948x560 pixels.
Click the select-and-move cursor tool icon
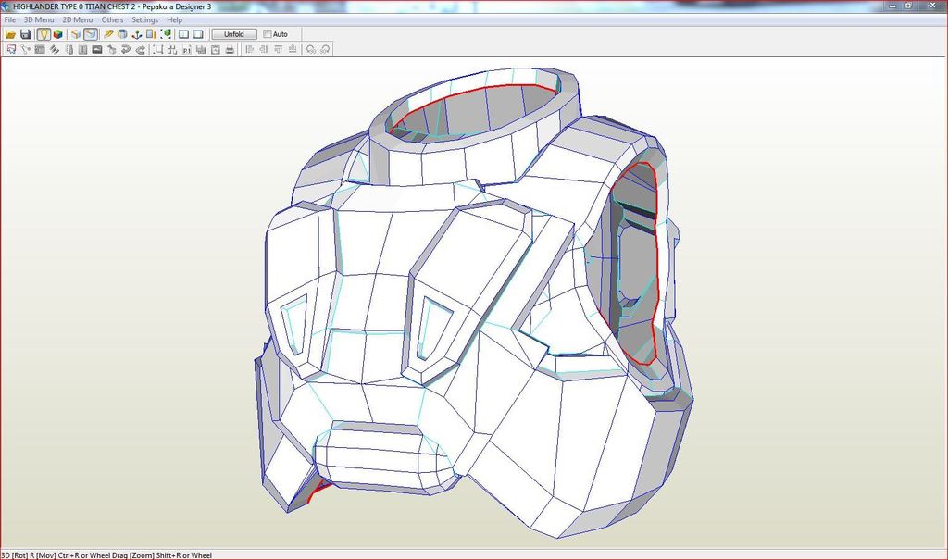tap(11, 49)
